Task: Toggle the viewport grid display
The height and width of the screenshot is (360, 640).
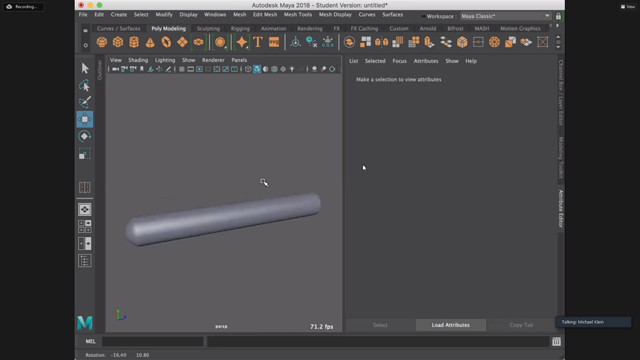Action: tap(182, 69)
